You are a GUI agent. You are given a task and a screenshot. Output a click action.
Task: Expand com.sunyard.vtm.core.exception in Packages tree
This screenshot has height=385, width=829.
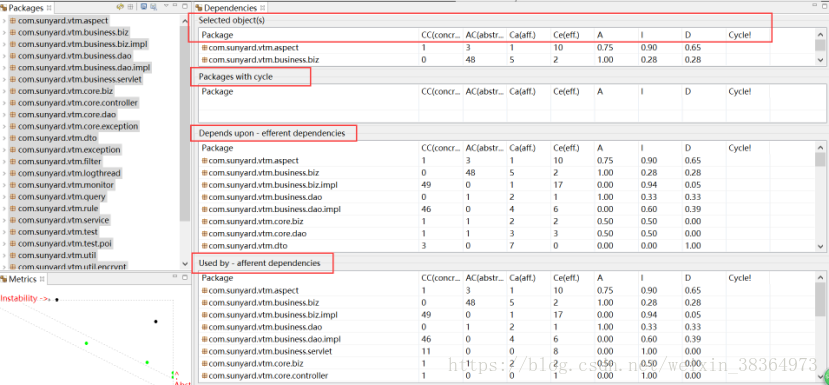tap(4, 126)
